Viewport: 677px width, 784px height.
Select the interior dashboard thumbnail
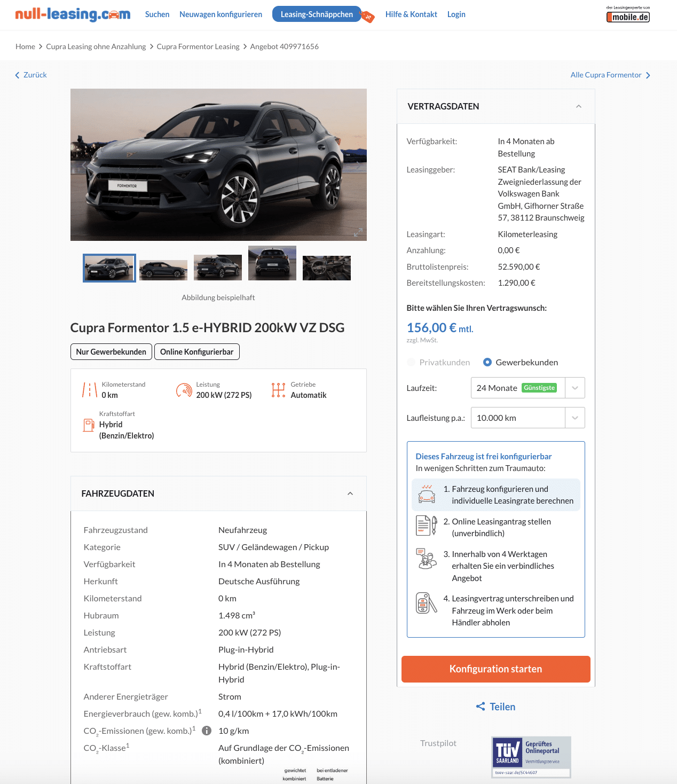[x=327, y=268]
